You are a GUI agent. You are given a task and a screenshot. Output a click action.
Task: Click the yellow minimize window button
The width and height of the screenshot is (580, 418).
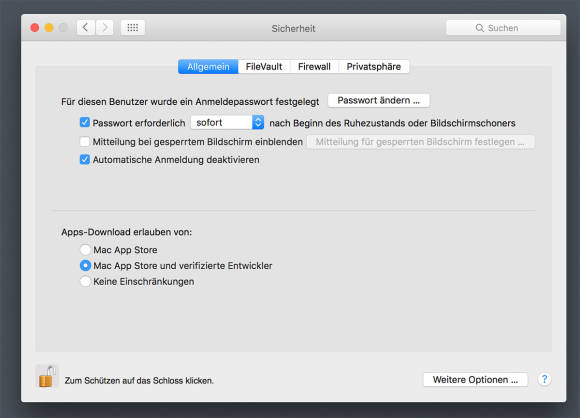point(49,28)
